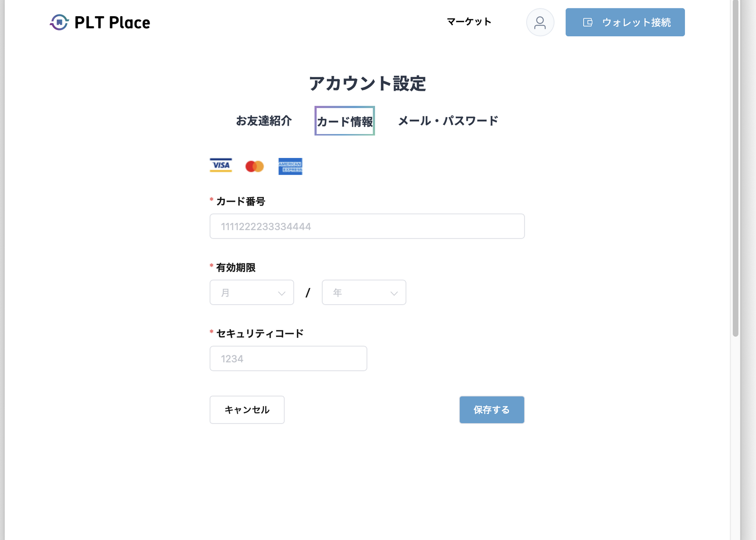
Task: Click the Visa card logo
Action: pos(221,166)
